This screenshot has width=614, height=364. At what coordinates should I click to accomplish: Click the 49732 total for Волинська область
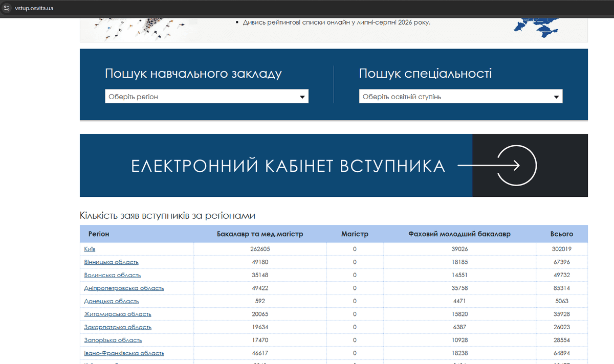[562, 275]
